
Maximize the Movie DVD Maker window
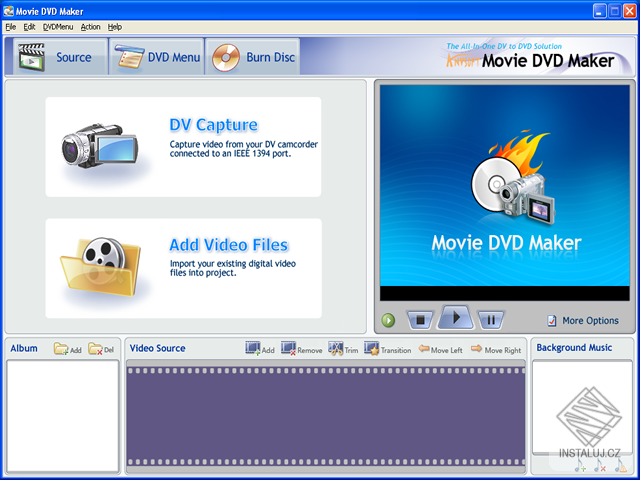click(615, 11)
